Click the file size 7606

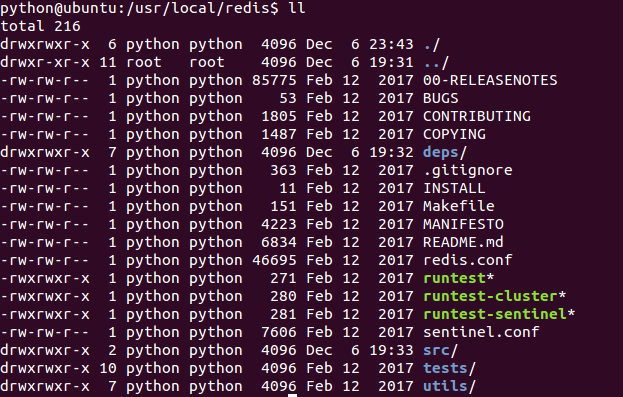coord(279,332)
